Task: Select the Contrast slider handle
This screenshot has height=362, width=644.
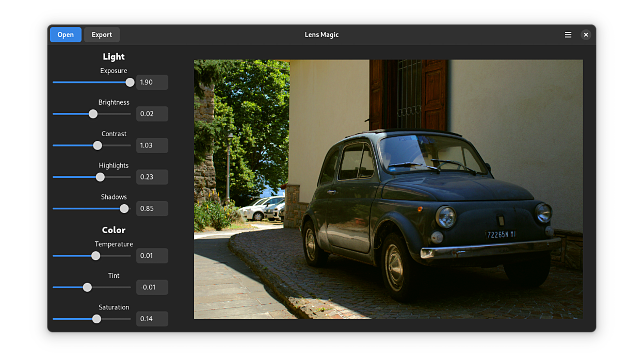Action: 98,145
